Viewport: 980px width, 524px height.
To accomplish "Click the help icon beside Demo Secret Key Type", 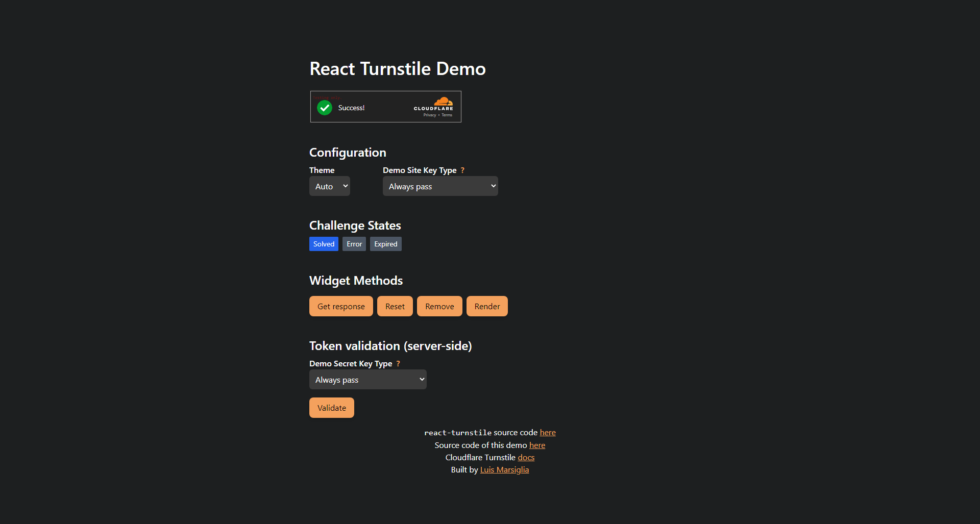I will 398,363.
